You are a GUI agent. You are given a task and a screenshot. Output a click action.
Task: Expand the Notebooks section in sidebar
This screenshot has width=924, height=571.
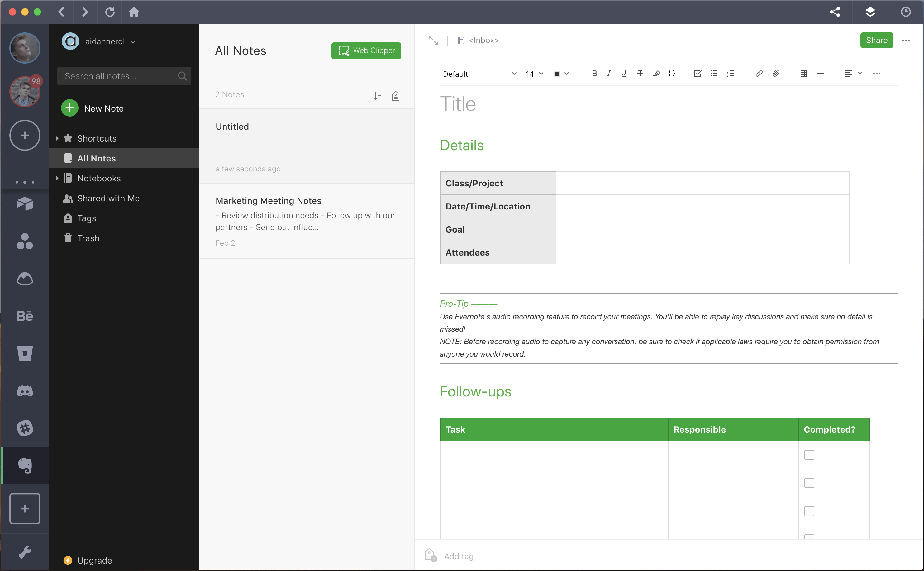(x=58, y=178)
